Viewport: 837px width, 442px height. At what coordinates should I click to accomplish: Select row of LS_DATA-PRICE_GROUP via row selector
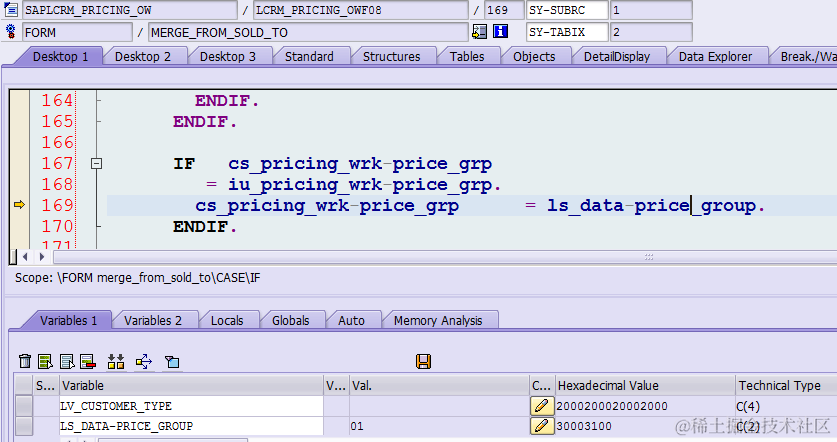click(23, 425)
